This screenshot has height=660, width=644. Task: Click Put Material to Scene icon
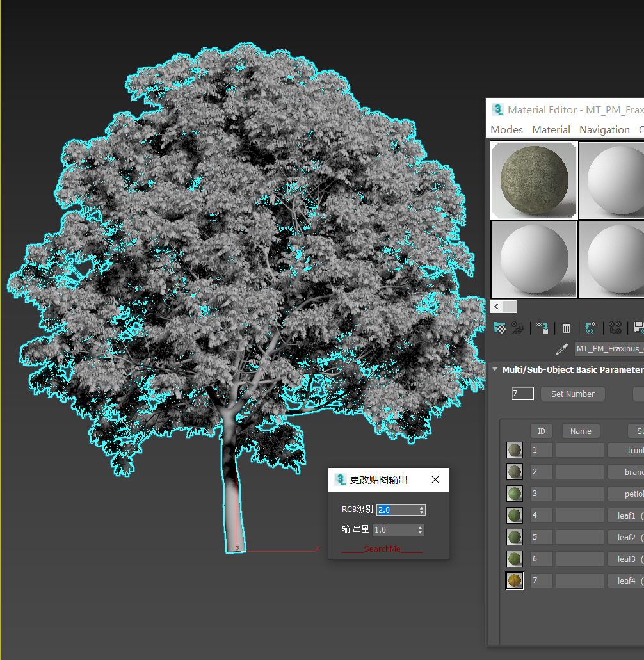point(517,328)
